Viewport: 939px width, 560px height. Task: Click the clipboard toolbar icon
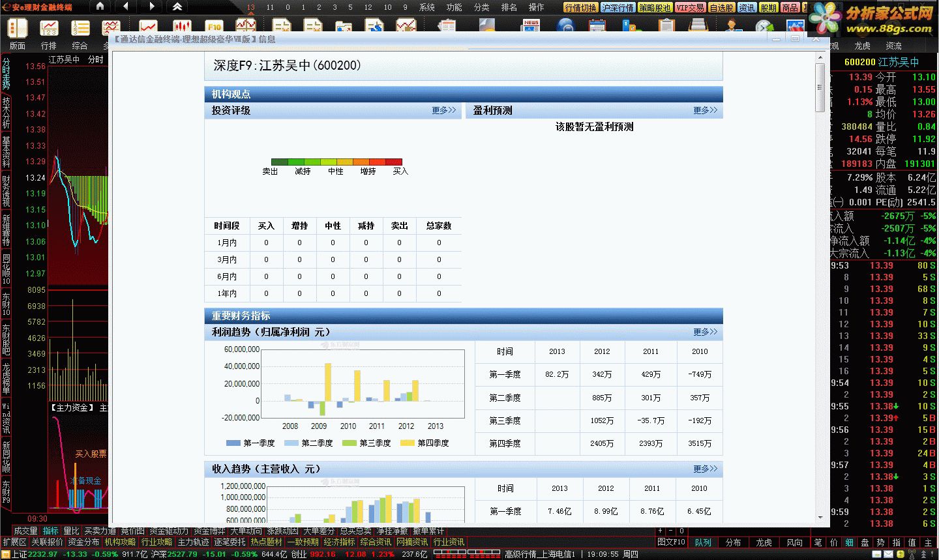click(x=666, y=26)
